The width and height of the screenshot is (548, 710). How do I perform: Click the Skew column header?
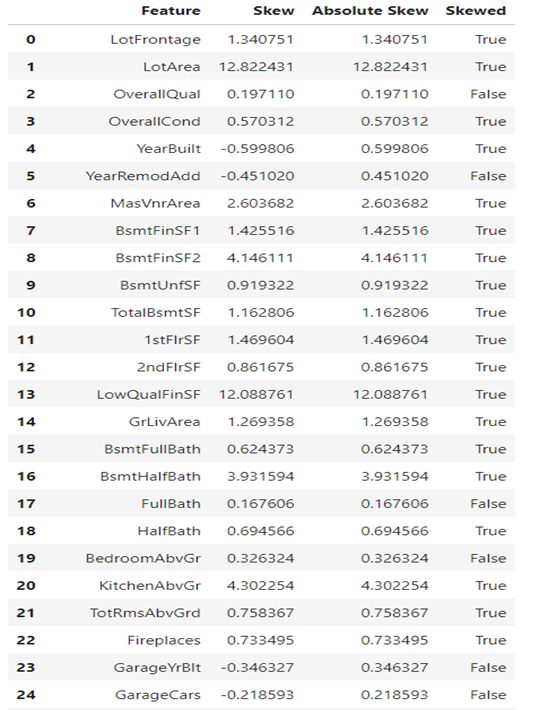274,11
